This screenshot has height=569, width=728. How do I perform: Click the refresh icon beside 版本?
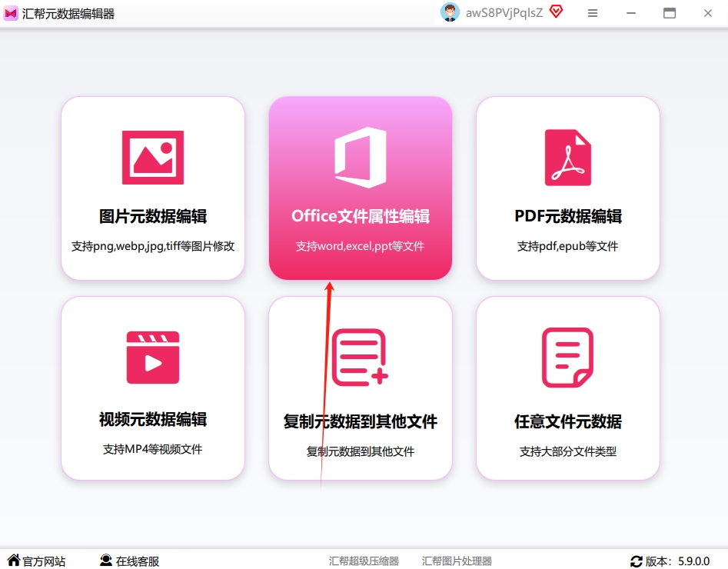point(636,561)
